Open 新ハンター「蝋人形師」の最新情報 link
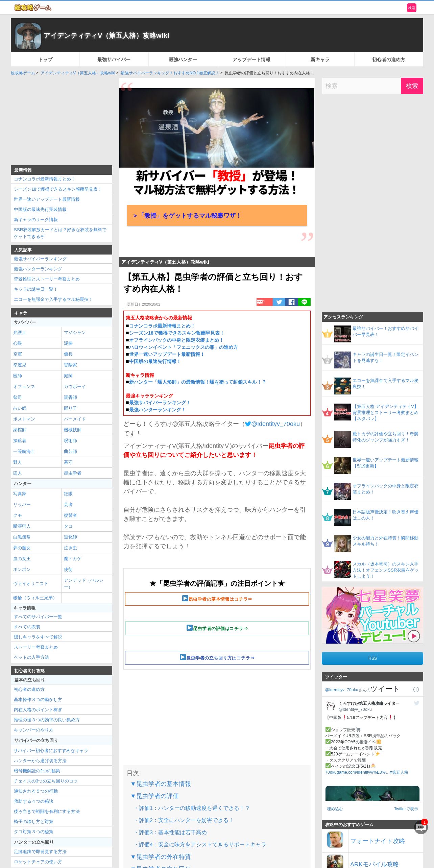 click(x=197, y=382)
